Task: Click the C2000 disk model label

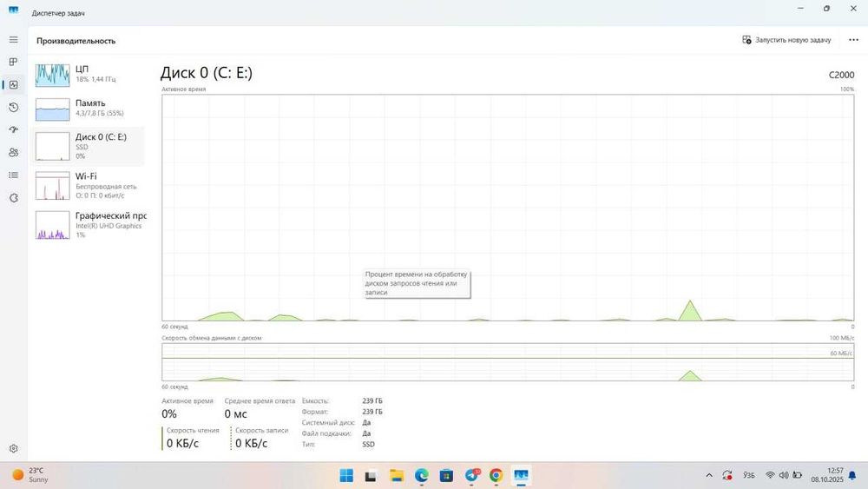Action: pyautogui.click(x=841, y=75)
